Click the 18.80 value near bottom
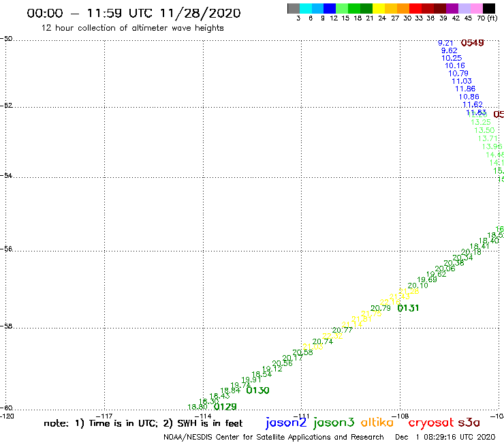 198,407
